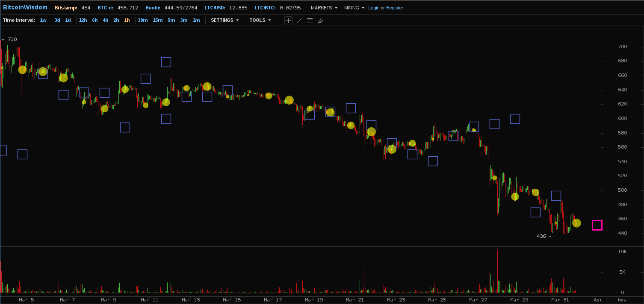Choose the horizontal lines drawing tool
This screenshot has width=644, height=304.
310,20
